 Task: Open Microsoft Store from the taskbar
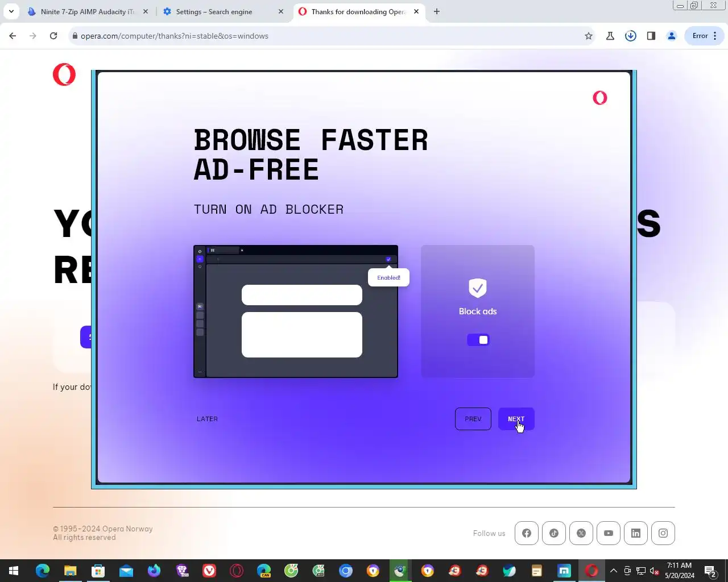[98, 571]
